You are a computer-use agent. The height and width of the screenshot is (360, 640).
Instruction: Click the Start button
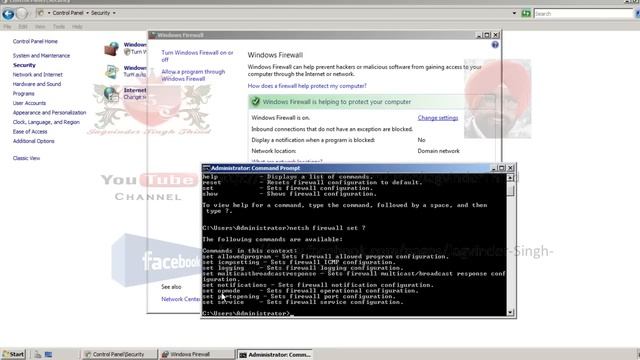pos(13,354)
